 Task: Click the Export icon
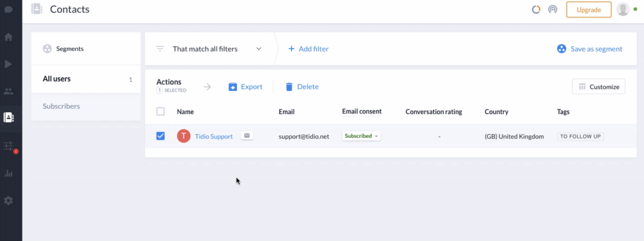click(233, 87)
